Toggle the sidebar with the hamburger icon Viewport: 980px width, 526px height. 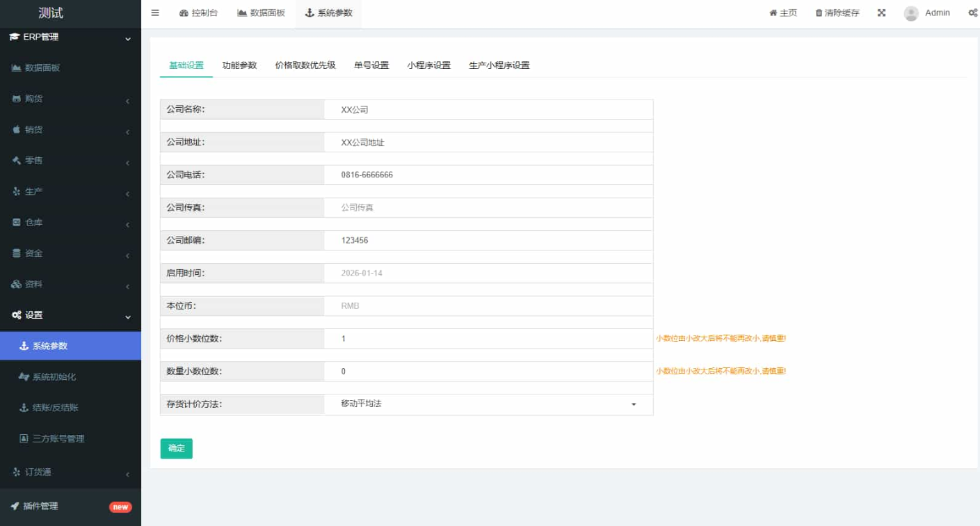click(155, 12)
